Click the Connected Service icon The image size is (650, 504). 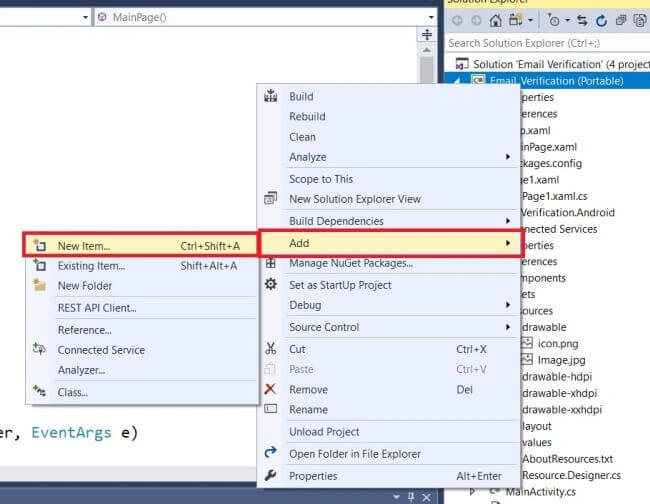point(39,349)
